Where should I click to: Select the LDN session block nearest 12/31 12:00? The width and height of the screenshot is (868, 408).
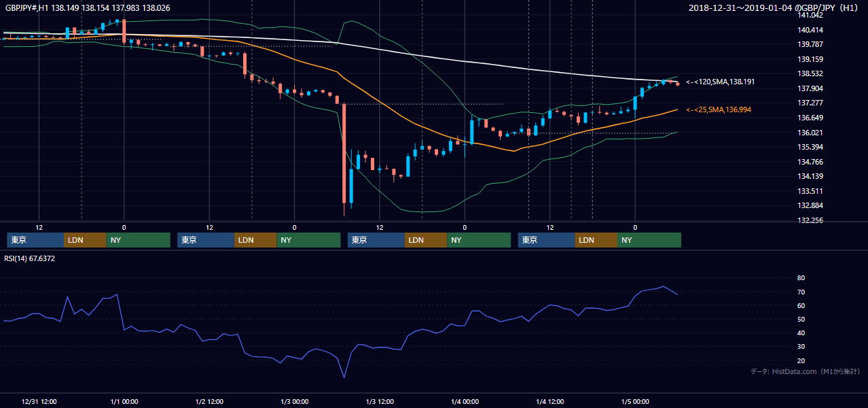tap(85, 240)
